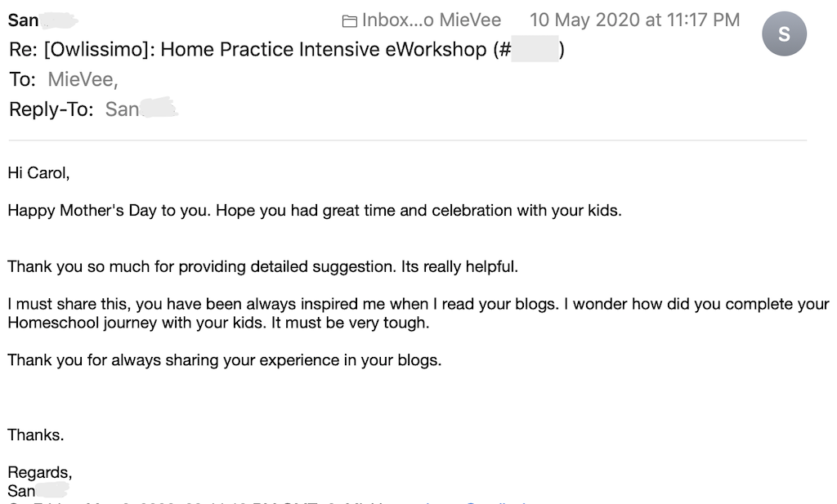
Task: Click the signature name below "Regards,"
Action: tap(22, 491)
